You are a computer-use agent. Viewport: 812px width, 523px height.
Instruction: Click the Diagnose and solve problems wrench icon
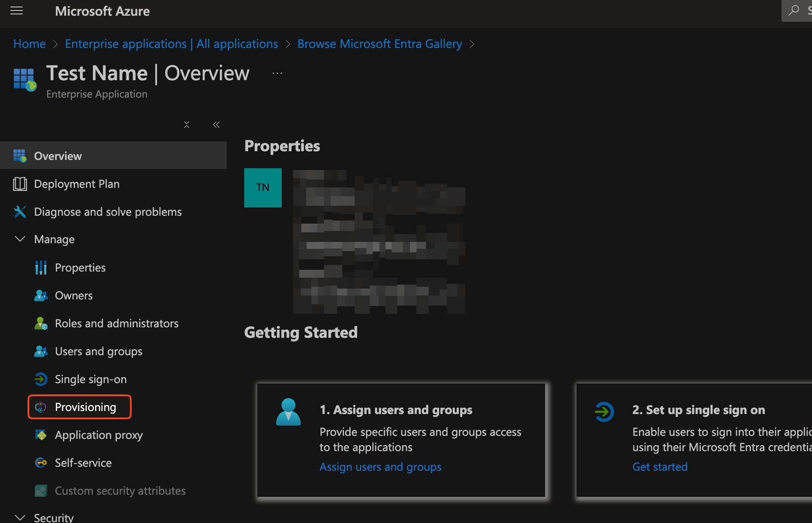(20, 212)
